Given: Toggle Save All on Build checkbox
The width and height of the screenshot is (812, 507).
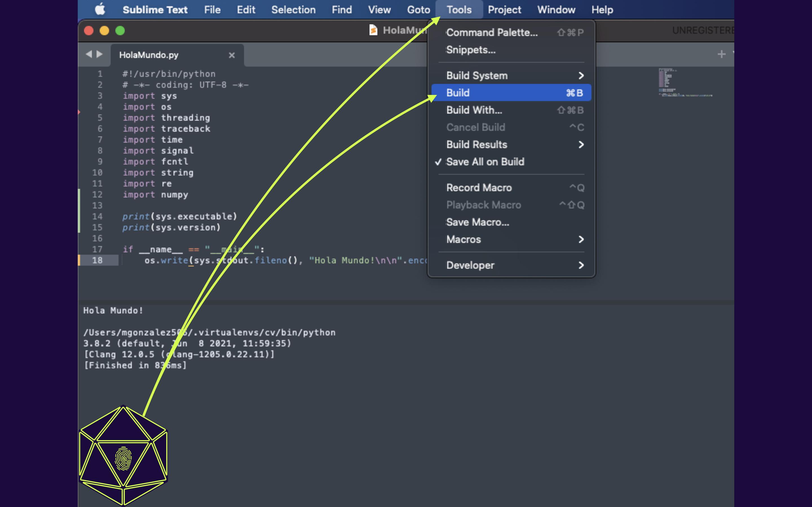Looking at the screenshot, I should click(485, 162).
